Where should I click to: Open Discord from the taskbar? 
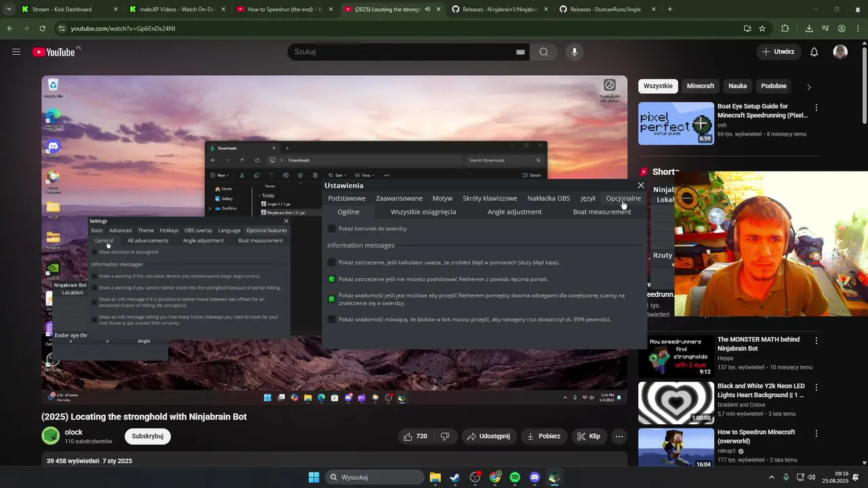534,477
